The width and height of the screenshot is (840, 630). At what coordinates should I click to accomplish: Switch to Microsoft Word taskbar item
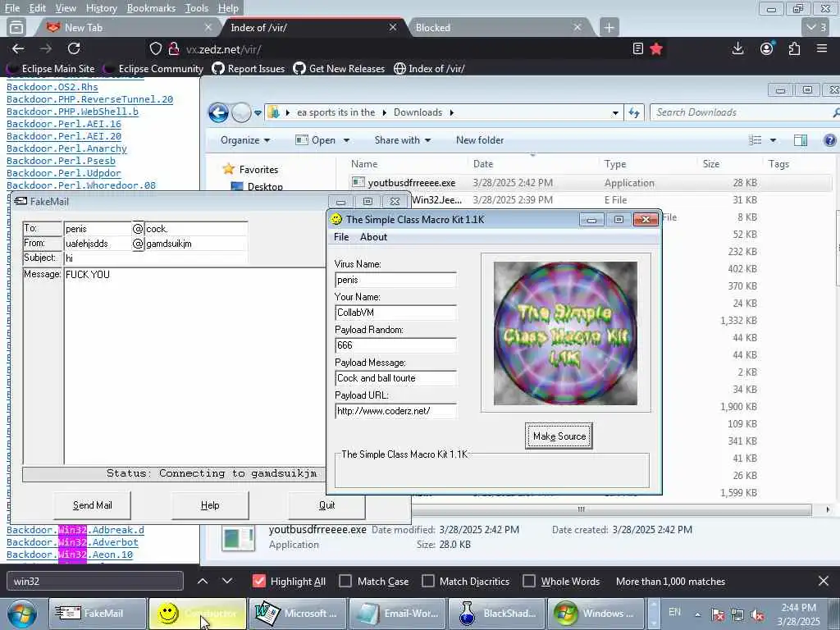click(298, 614)
